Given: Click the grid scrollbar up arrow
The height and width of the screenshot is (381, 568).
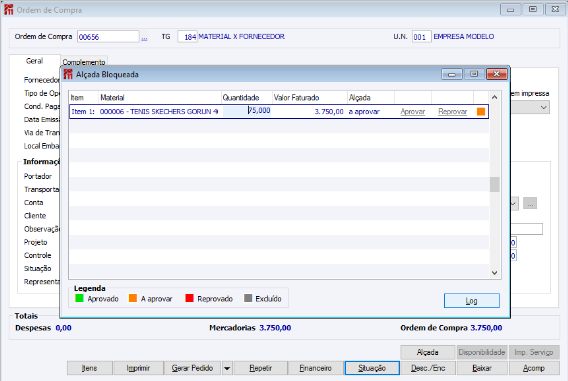Looking at the screenshot, I should click(x=494, y=97).
